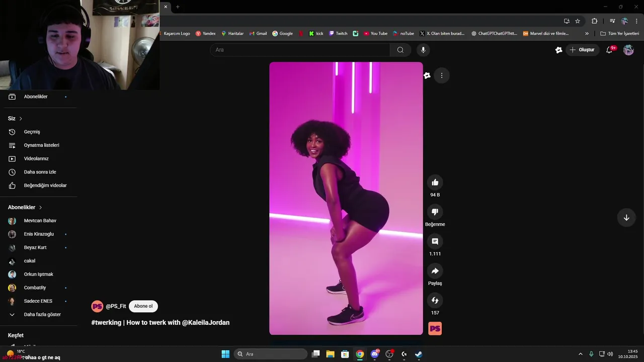Open the You Tube bookmark
This screenshot has width=644, height=362.
coord(376,34)
